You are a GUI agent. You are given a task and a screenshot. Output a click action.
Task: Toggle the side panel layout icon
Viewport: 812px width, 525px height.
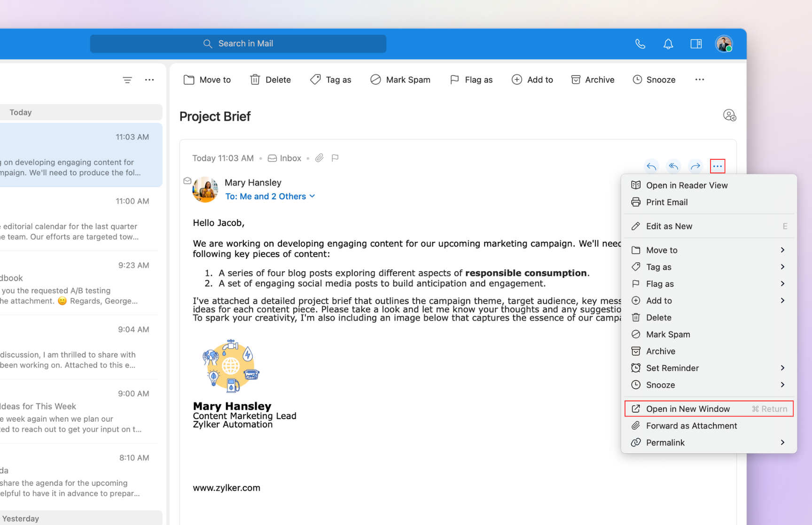(x=696, y=44)
